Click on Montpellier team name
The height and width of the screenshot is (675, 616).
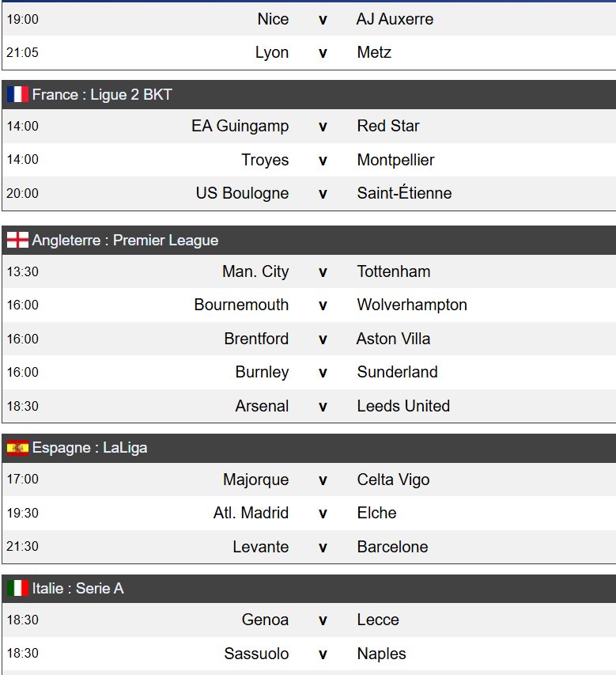[395, 160]
